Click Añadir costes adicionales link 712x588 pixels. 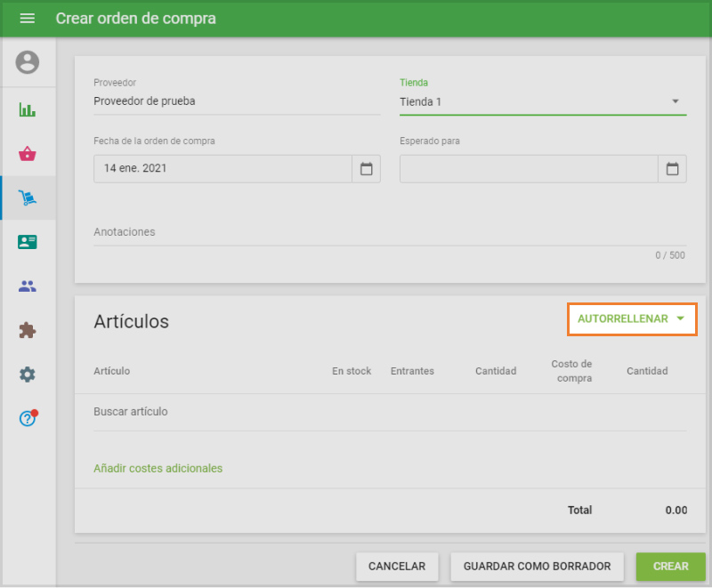[x=158, y=468]
